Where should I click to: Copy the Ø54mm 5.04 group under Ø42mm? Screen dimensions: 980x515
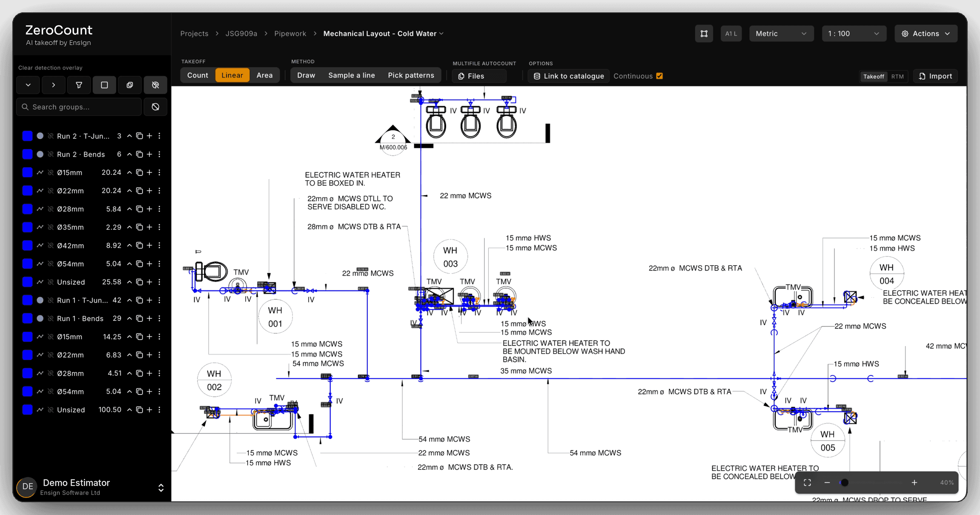point(139,264)
